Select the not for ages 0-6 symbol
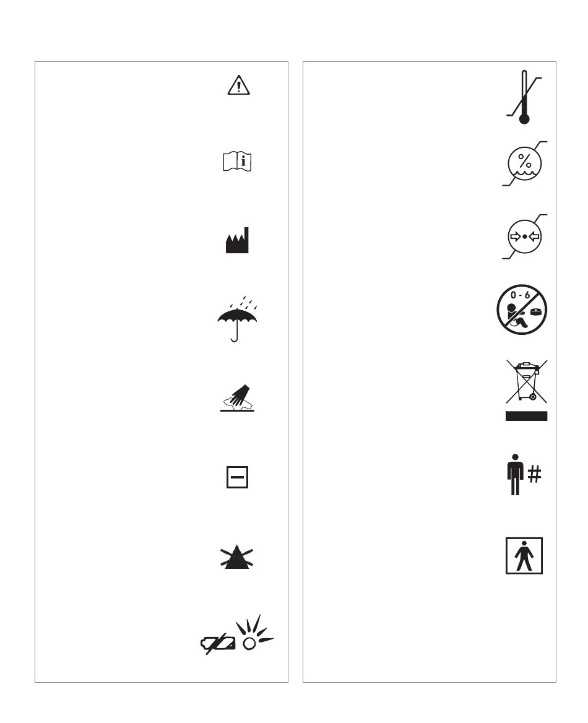The height and width of the screenshot is (723, 588). coord(522,310)
